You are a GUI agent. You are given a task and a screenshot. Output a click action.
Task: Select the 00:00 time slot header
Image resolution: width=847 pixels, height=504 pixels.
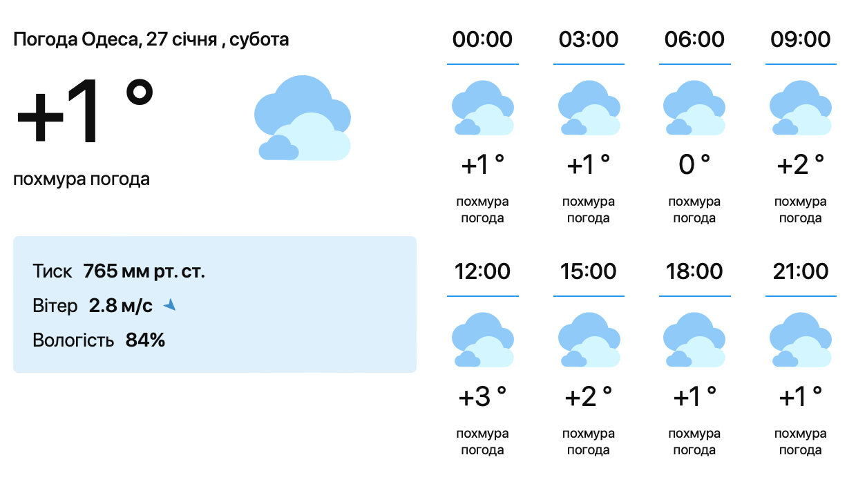click(482, 39)
